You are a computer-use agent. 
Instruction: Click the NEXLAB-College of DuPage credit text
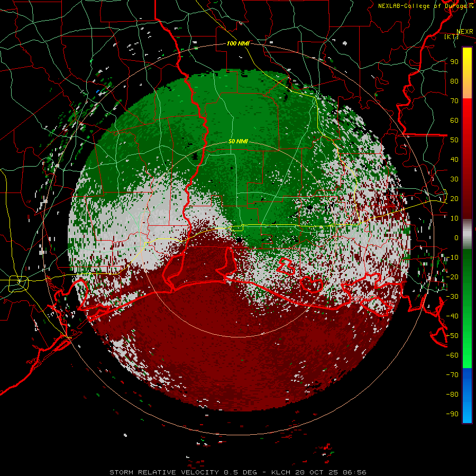tap(425, 6)
